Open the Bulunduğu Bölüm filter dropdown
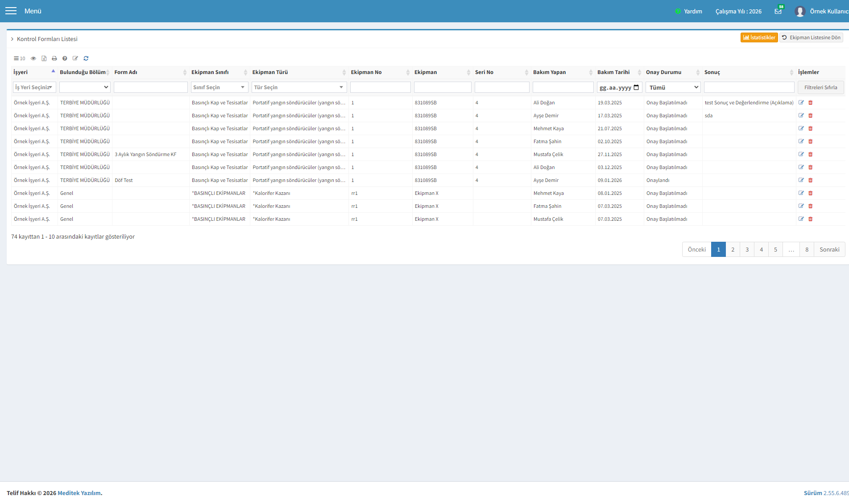Image resolution: width=849 pixels, height=504 pixels. 85,87
